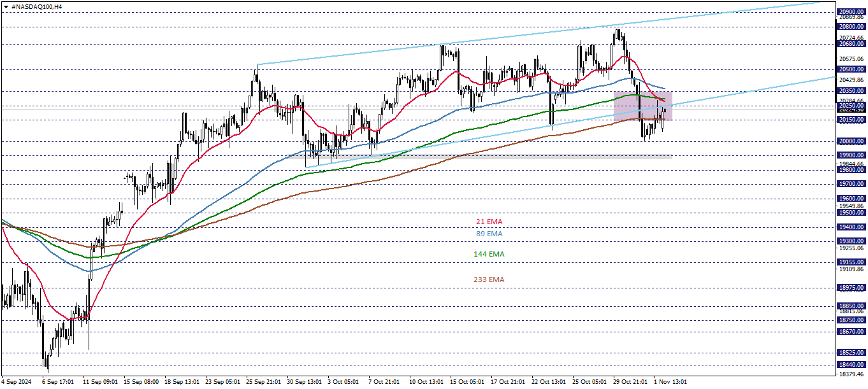Click the 17 Oct 21:01 time label
The height and width of the screenshot is (389, 868).
[508, 382]
